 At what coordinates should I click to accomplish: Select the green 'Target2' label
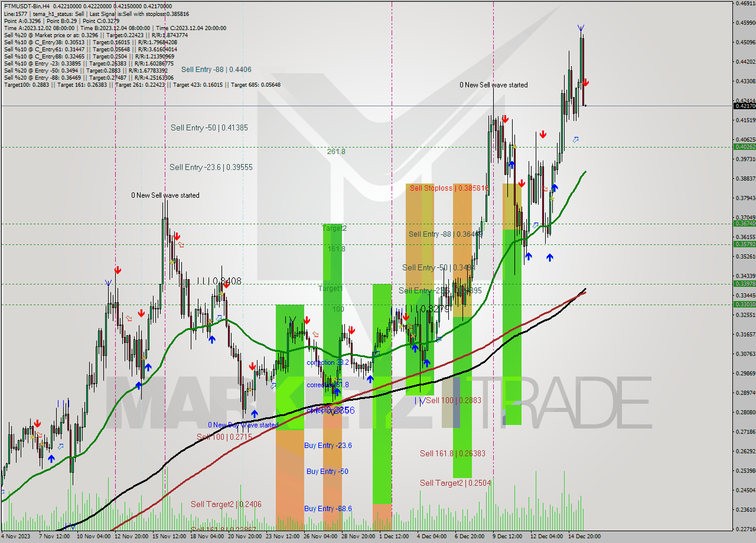coord(334,228)
